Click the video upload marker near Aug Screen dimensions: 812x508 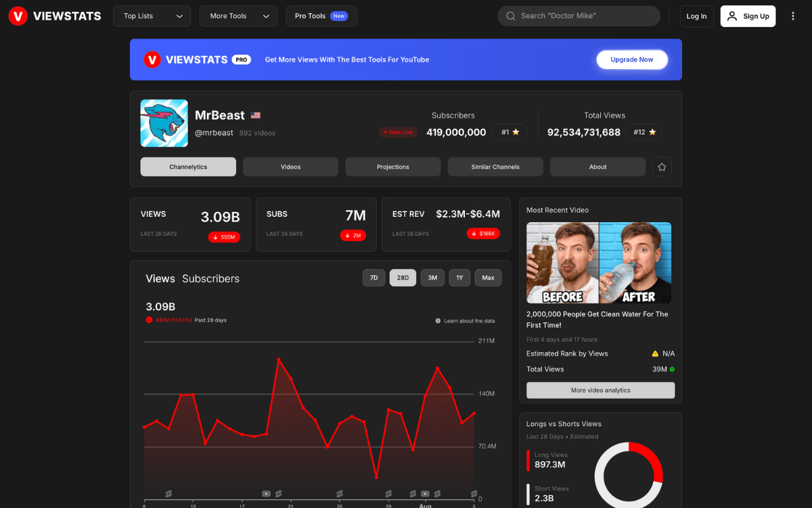coord(425,494)
